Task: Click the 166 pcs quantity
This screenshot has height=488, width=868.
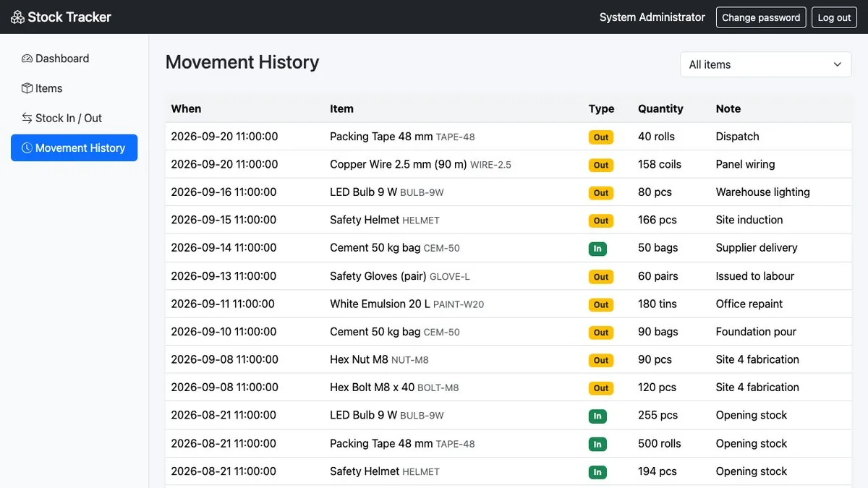Action: point(658,220)
